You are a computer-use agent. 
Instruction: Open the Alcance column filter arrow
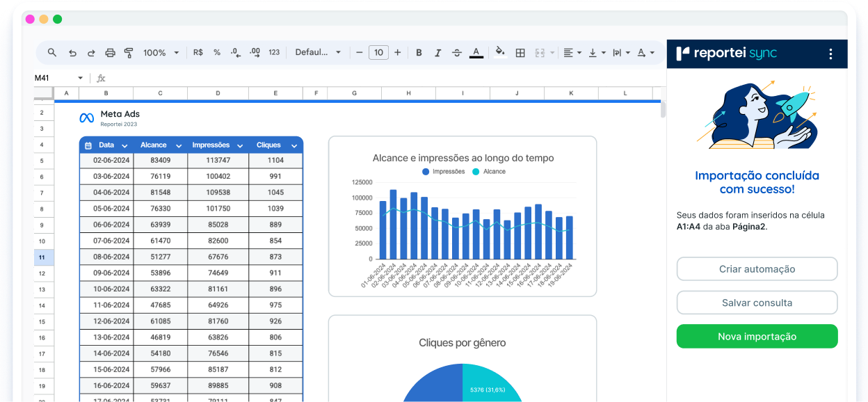click(179, 145)
